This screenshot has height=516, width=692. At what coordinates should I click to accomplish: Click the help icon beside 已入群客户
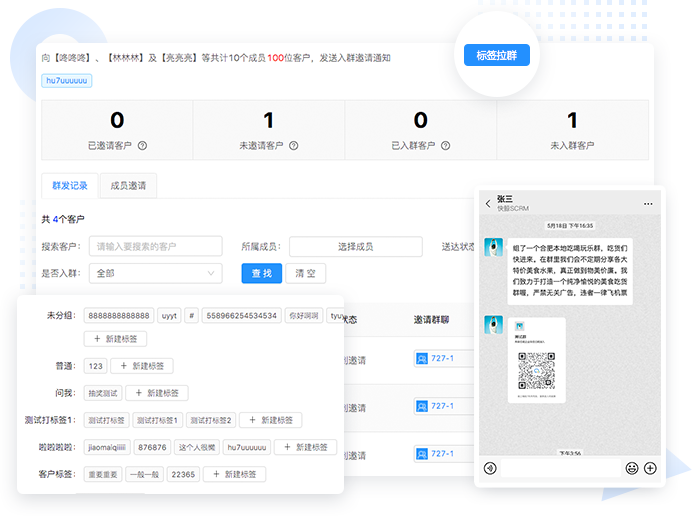point(445,146)
